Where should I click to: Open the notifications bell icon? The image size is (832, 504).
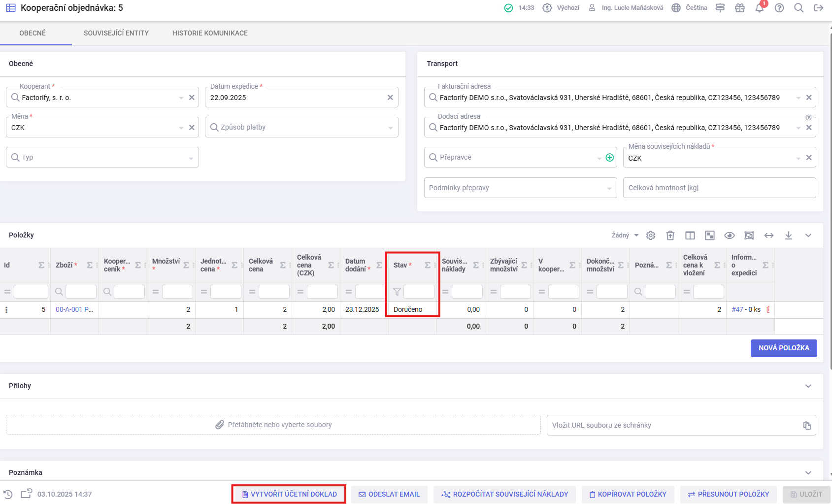759,8
